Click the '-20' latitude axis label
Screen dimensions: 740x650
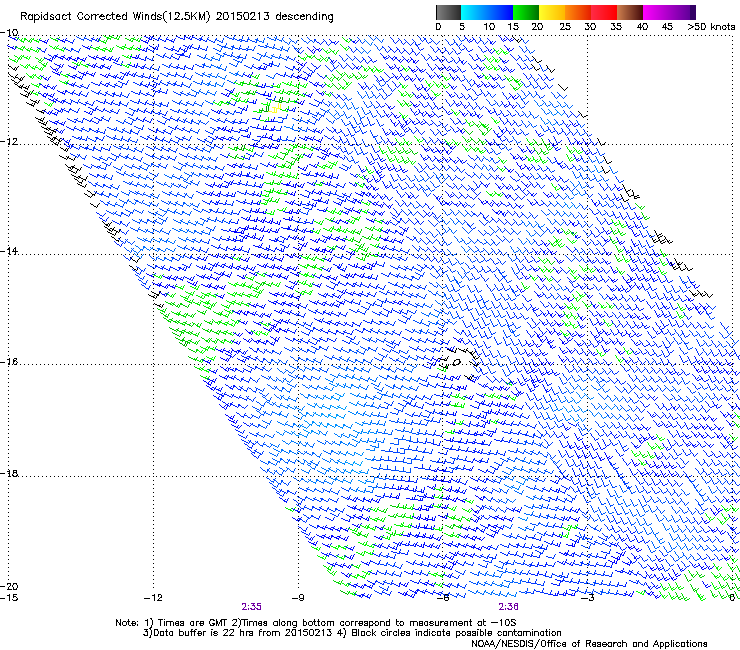coord(9,586)
